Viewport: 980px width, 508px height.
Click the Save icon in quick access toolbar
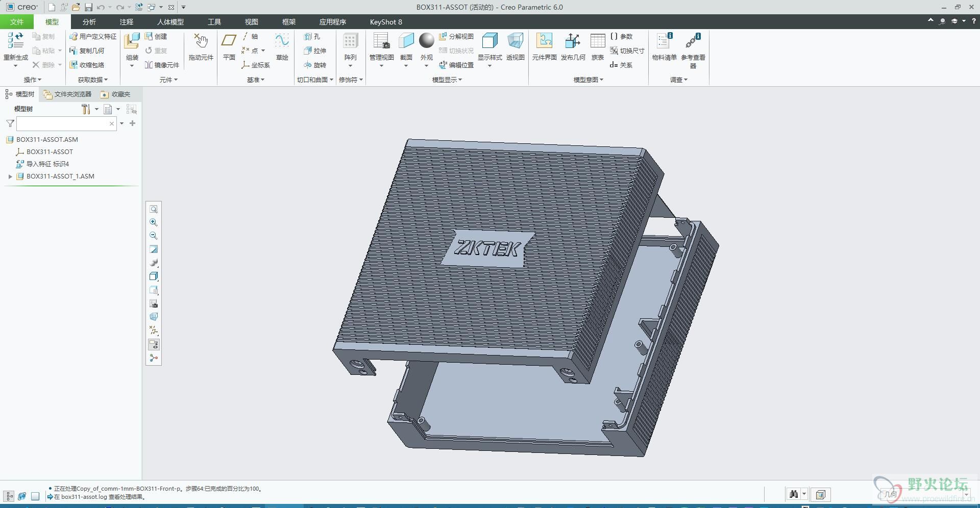tap(88, 7)
